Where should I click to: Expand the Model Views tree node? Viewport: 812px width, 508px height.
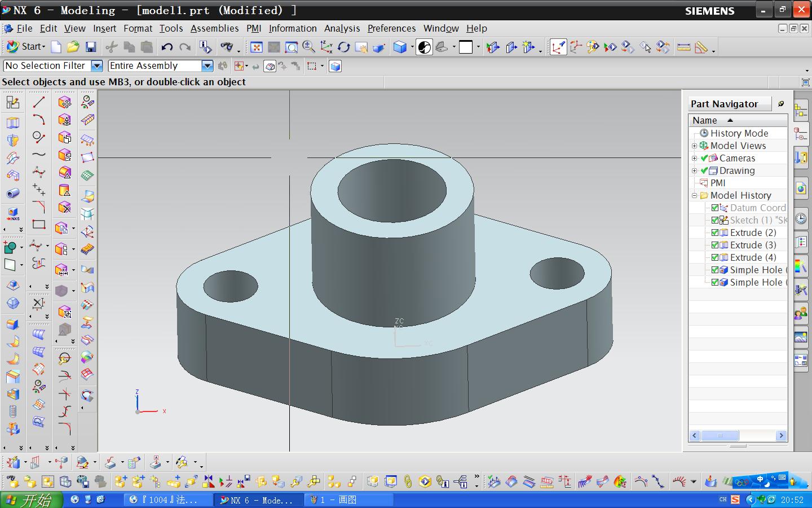[695, 146]
